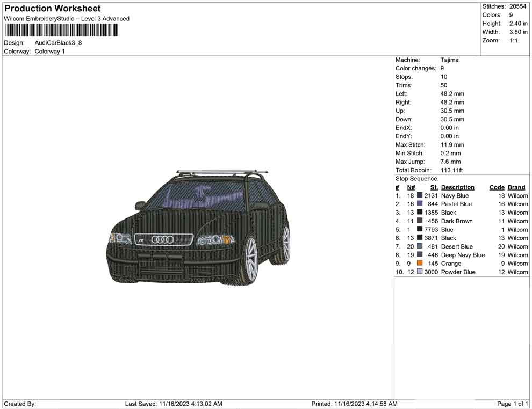Sort by the Description column header
532x409 pixels.
(x=457, y=187)
